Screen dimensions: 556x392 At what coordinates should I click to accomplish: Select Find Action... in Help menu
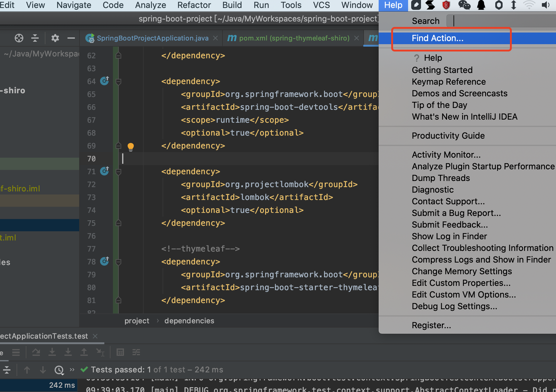point(467,38)
